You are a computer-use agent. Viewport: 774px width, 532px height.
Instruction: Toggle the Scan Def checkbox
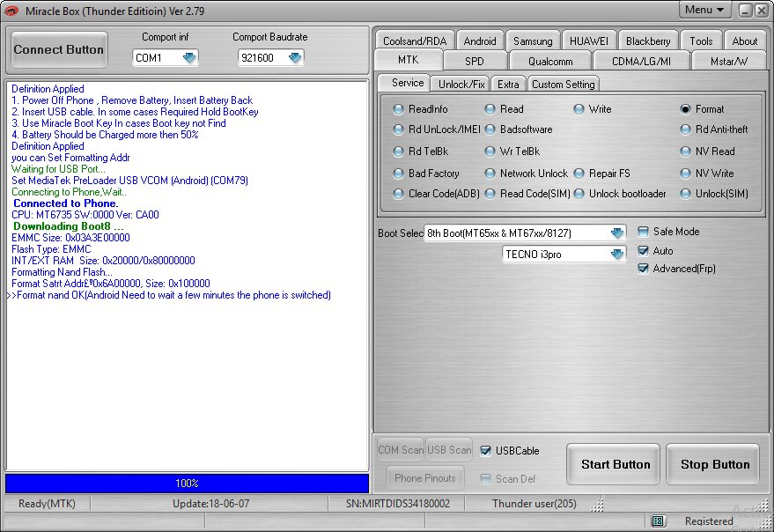pos(486,479)
